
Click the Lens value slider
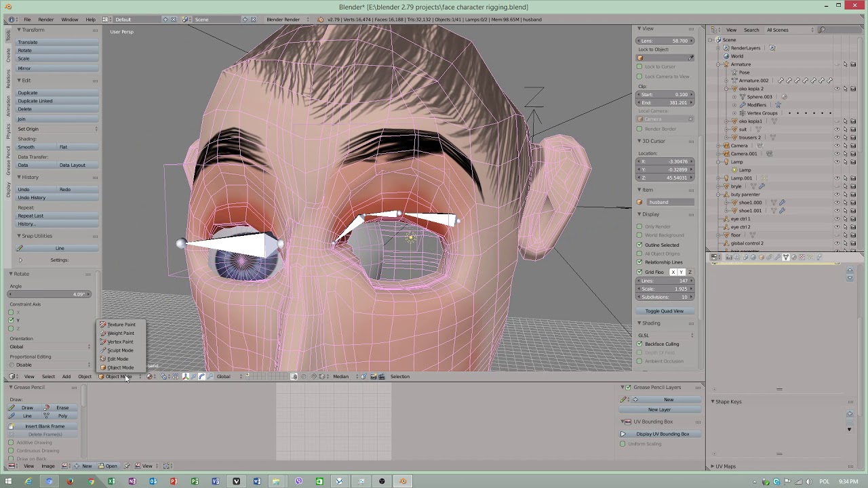click(x=665, y=41)
